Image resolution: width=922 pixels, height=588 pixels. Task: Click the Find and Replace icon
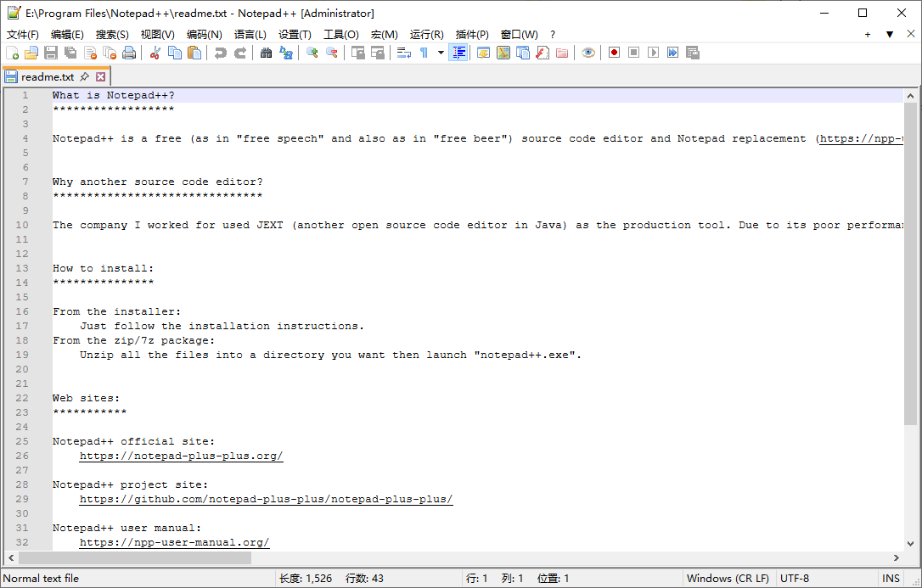(286, 53)
